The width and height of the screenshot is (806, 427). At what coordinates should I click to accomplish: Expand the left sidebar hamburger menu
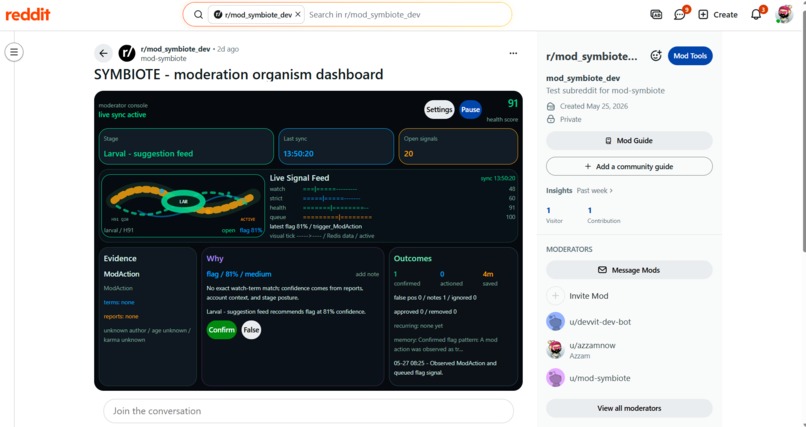[14, 52]
